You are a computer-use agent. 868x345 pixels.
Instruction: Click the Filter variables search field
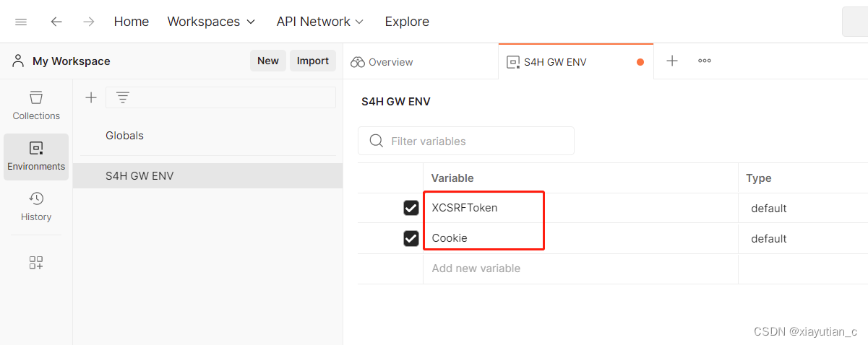(x=466, y=141)
